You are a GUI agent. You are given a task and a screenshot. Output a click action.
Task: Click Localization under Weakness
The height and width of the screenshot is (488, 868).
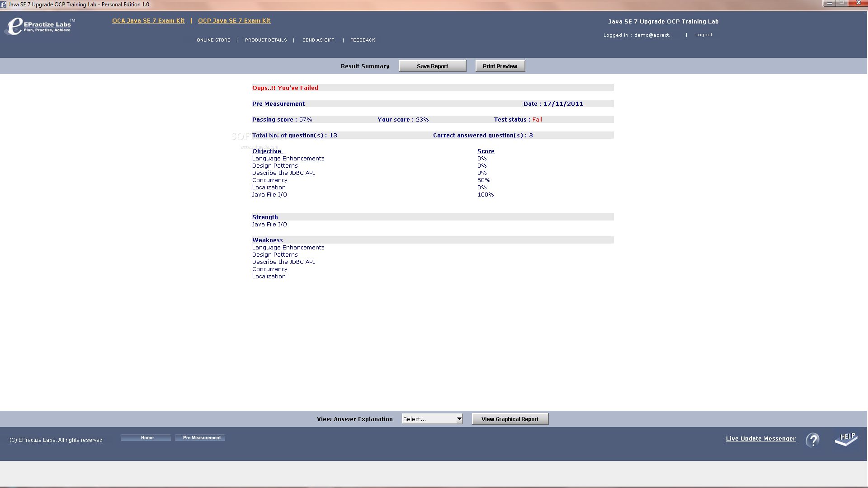(269, 277)
